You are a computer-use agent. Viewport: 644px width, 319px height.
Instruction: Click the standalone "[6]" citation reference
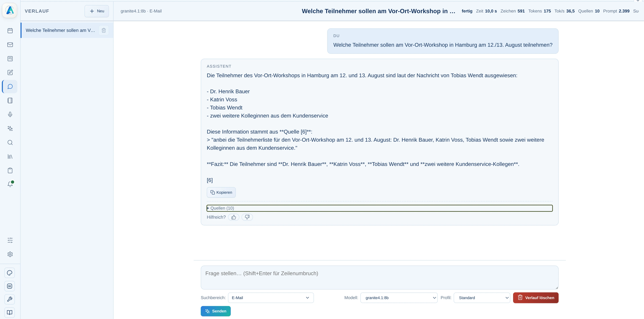pos(210,180)
